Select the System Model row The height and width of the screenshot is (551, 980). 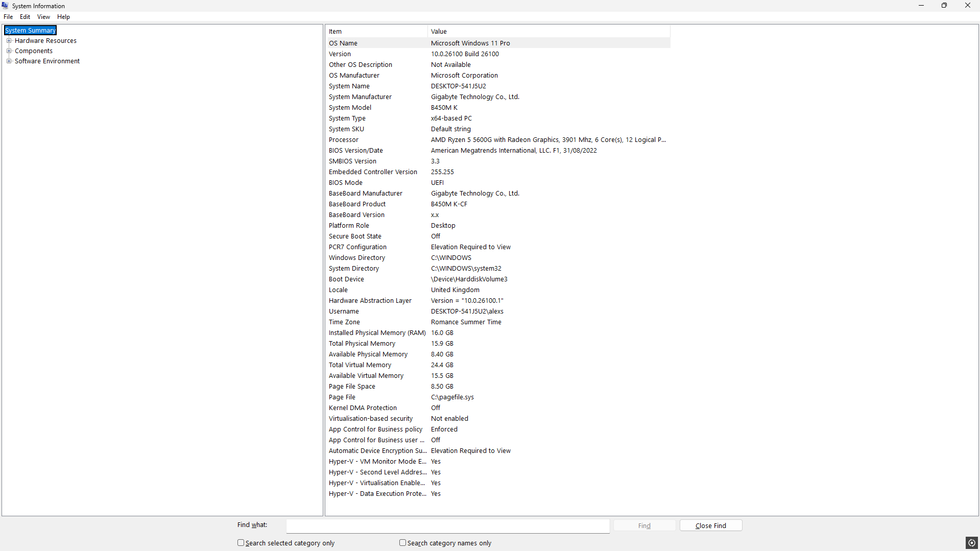[x=498, y=108]
